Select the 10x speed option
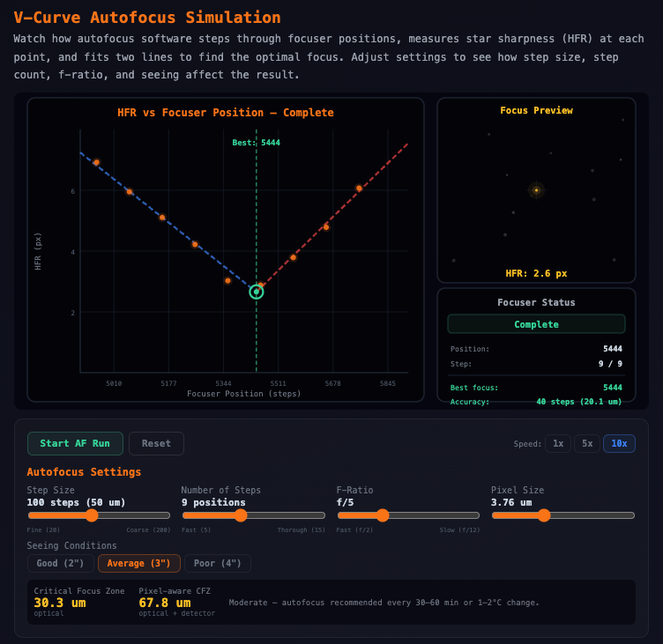 click(619, 443)
